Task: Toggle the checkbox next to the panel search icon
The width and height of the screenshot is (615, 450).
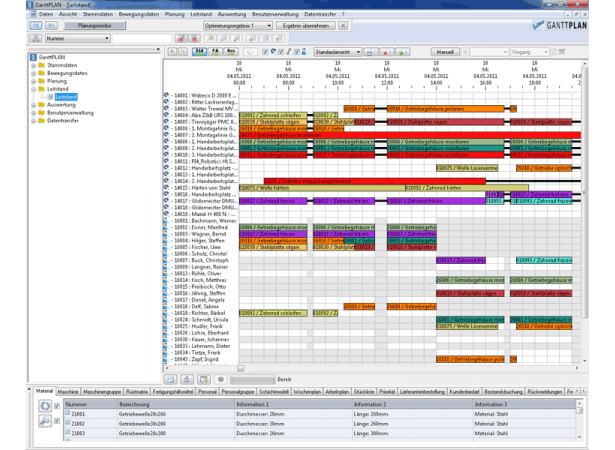Action: click(56, 421)
